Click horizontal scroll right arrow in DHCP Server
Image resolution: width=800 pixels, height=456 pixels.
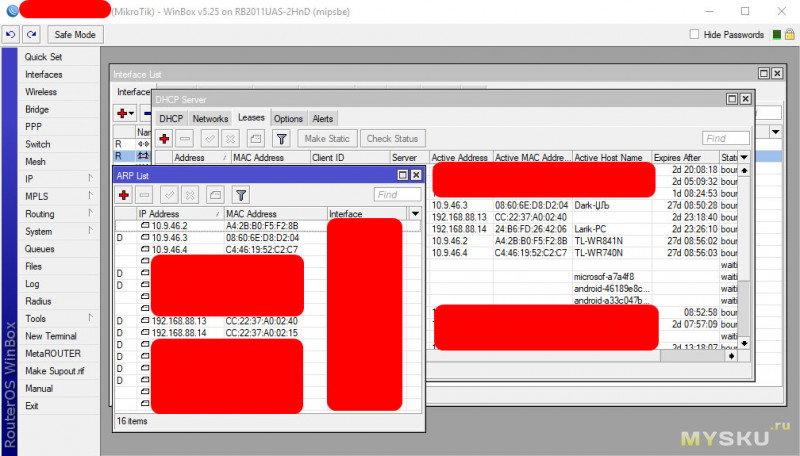point(731,356)
